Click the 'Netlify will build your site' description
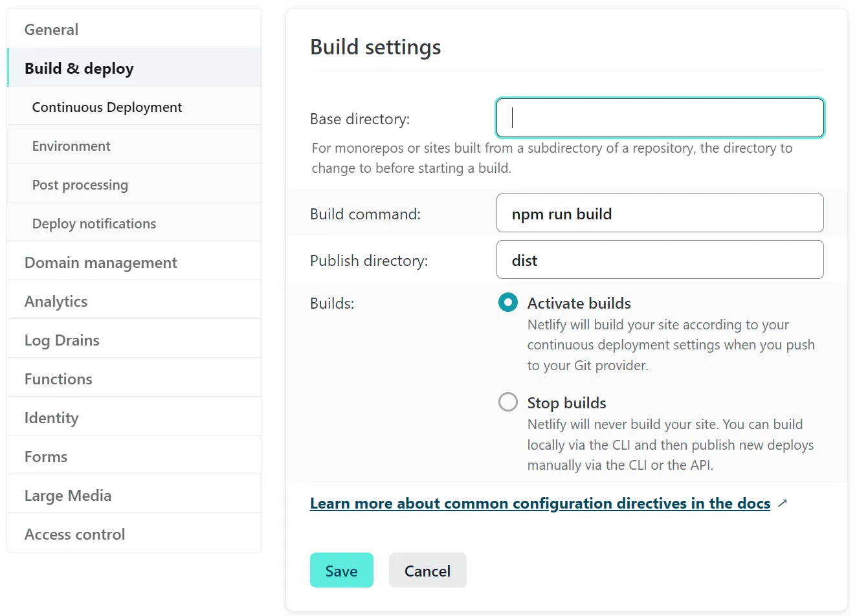Image resolution: width=857 pixels, height=616 pixels. click(671, 345)
